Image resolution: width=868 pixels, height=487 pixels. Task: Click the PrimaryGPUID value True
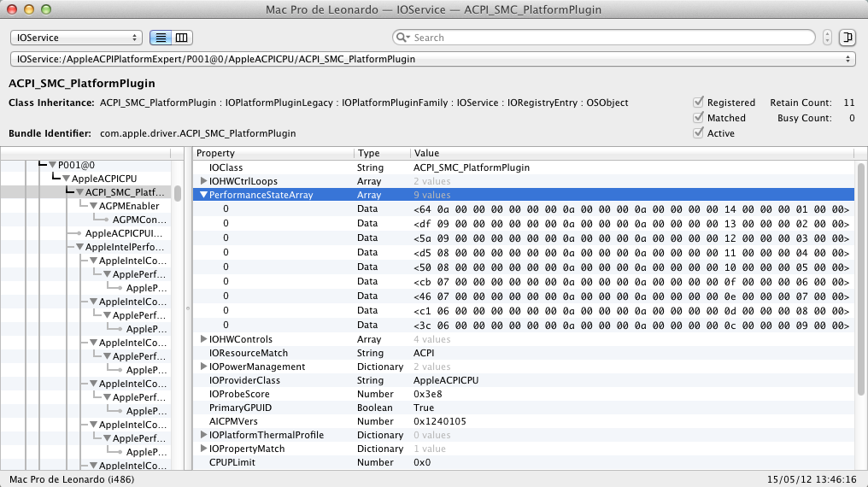coord(424,408)
